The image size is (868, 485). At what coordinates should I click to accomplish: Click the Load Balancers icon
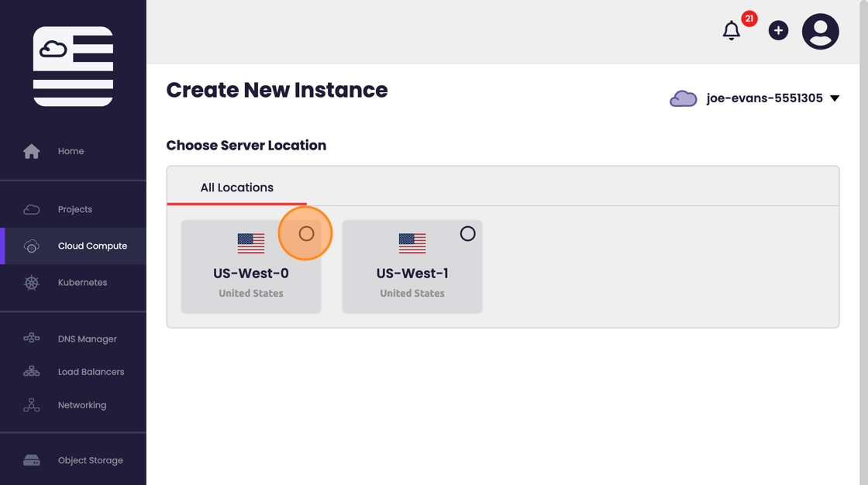(32, 372)
